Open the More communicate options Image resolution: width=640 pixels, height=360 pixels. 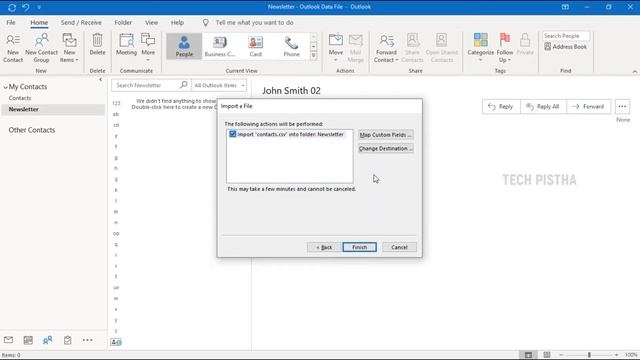click(x=148, y=47)
